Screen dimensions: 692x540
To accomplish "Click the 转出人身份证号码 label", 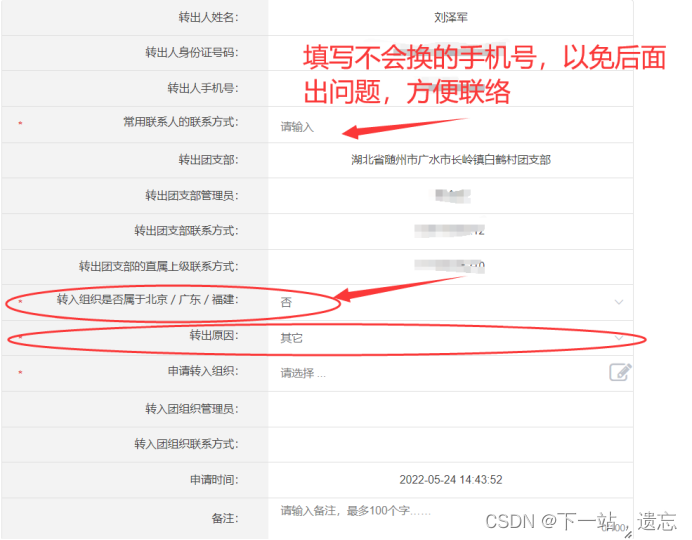I will (192, 52).
